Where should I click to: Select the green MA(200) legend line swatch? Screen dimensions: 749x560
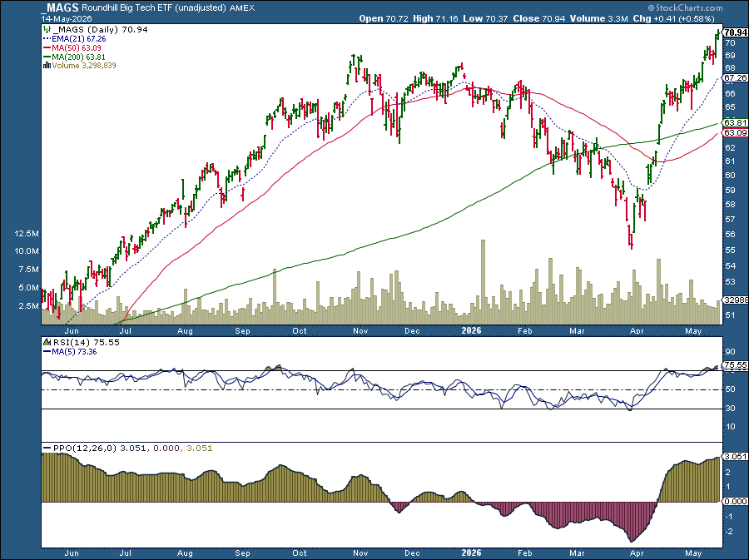click(47, 57)
